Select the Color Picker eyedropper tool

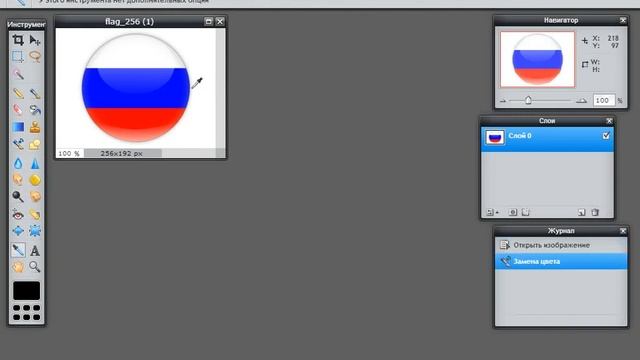click(x=18, y=250)
